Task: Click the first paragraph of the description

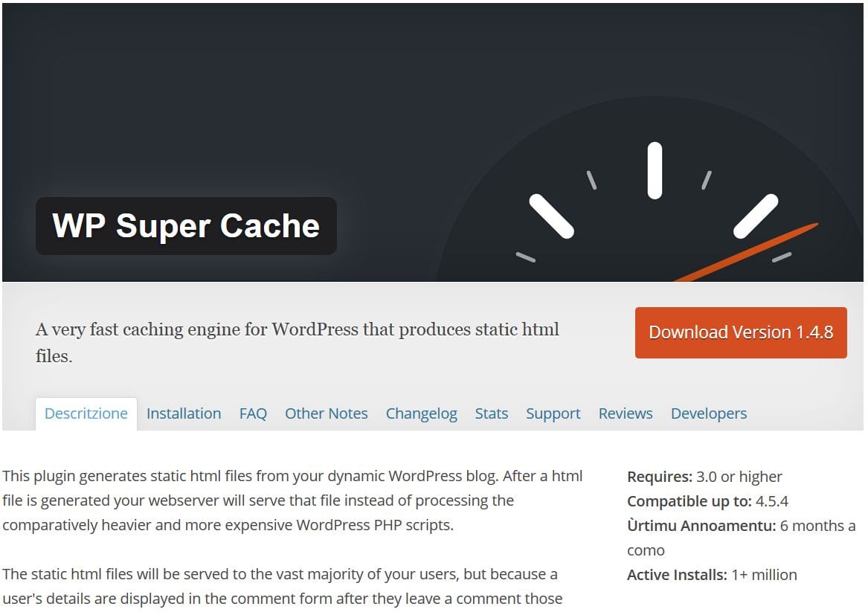Action: [292, 500]
